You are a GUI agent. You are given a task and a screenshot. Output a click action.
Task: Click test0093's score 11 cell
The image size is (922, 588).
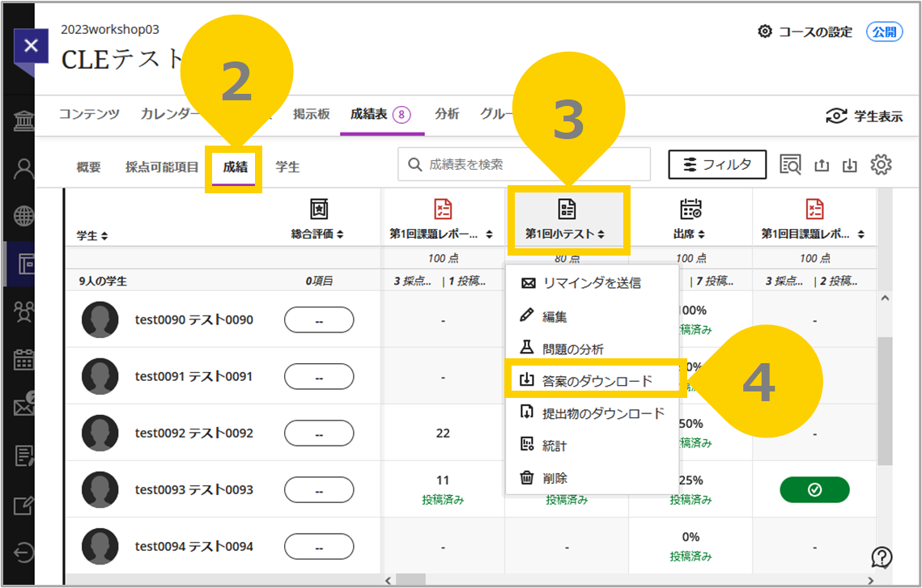tap(443, 489)
